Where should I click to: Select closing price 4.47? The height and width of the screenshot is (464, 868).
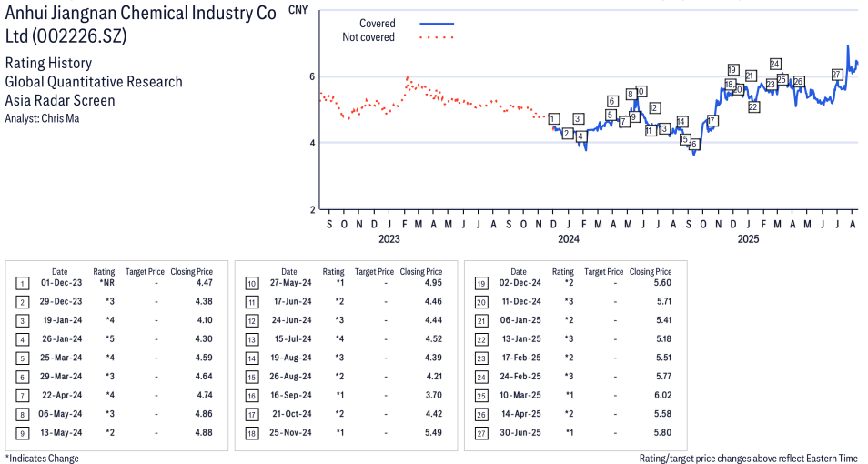coord(205,282)
